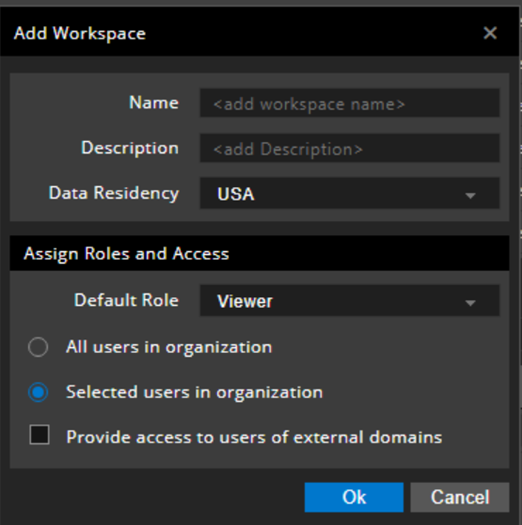
Task: Open the Data Residency combo showing USA
Action: pos(350,193)
